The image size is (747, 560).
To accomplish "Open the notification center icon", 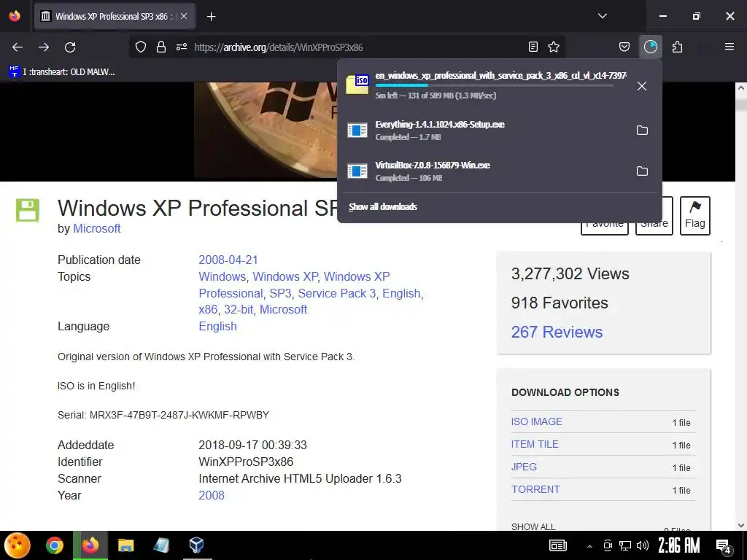I will pyautogui.click(x=724, y=546).
